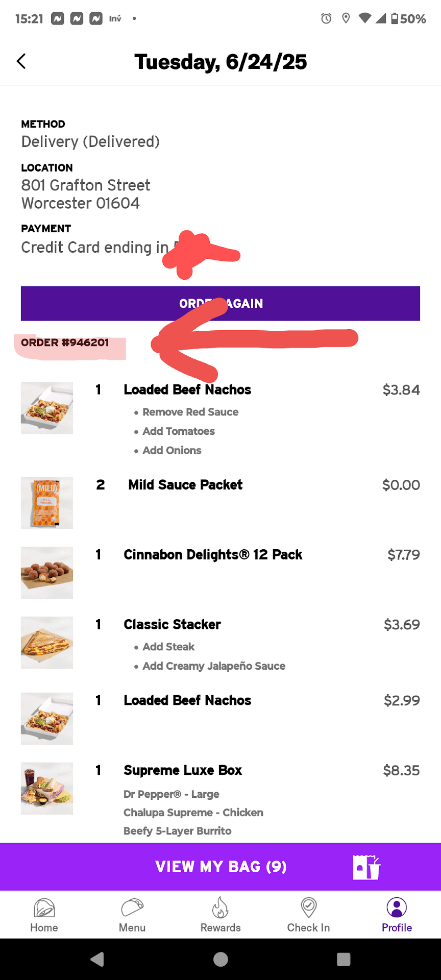Screen dimensions: 441x980
Task: Tap View My Bag (9) button
Action: point(220,867)
